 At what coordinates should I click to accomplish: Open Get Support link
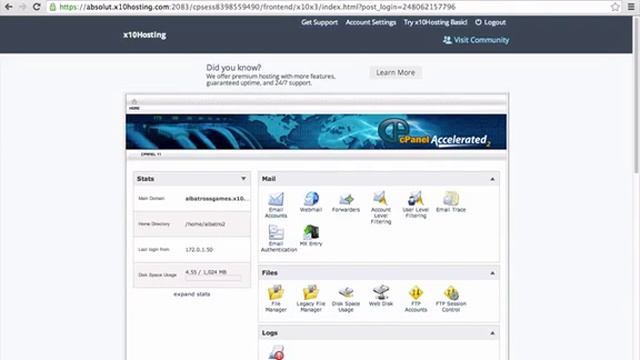pyautogui.click(x=320, y=22)
